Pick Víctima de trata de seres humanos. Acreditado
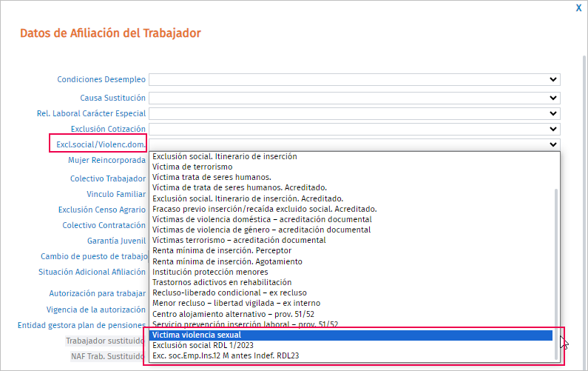The width and height of the screenshot is (588, 371). pos(239,187)
